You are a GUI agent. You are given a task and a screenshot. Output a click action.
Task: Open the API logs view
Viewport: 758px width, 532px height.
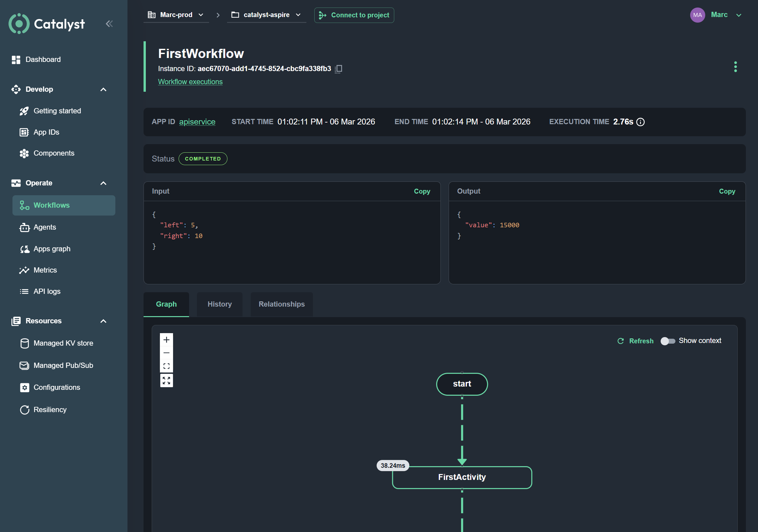pyautogui.click(x=47, y=291)
